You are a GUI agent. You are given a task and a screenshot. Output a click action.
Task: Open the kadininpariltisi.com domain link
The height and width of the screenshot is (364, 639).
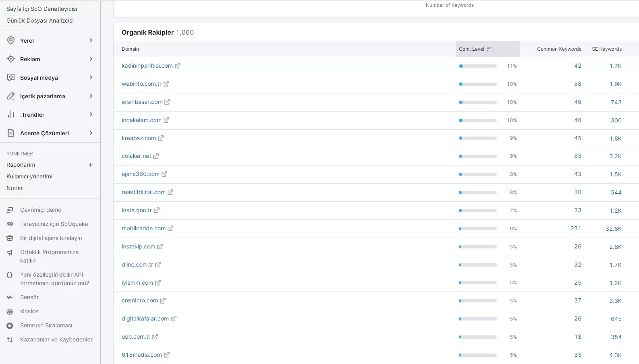[147, 66]
